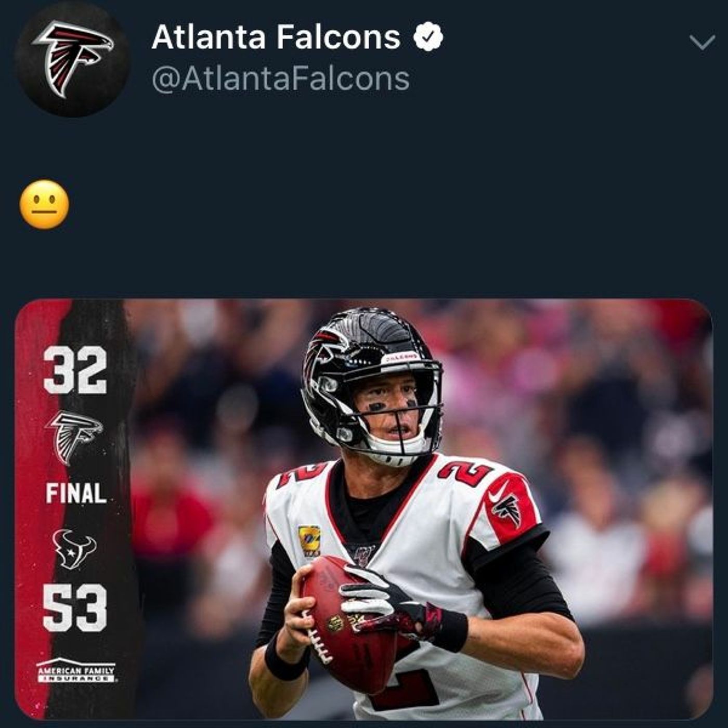Click the Falcons logo on scoreboard graphic

pyautogui.click(x=75, y=437)
